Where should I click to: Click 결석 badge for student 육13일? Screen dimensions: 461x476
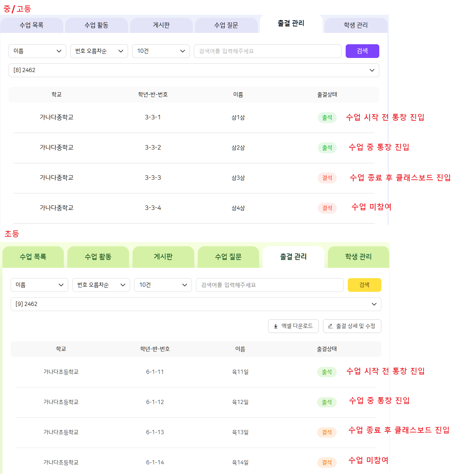tap(327, 432)
